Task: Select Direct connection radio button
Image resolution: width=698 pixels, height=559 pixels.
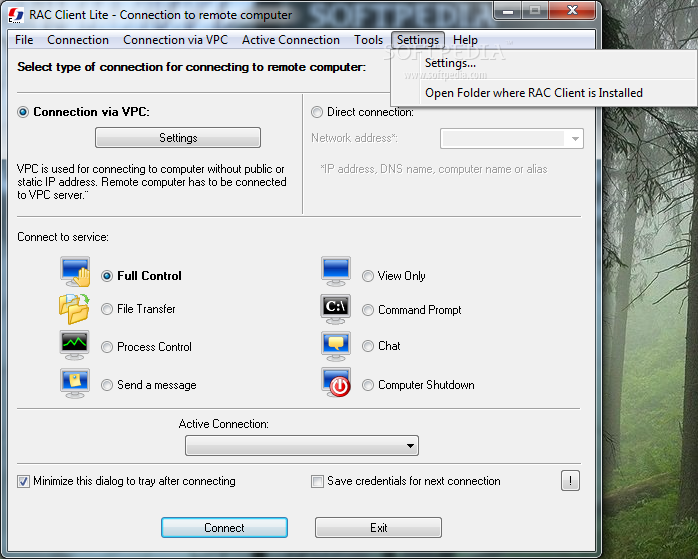Action: (317, 112)
